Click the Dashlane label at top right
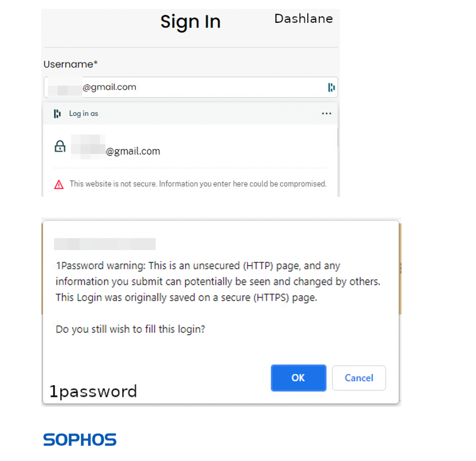This screenshot has height=461, width=476. coord(303,19)
